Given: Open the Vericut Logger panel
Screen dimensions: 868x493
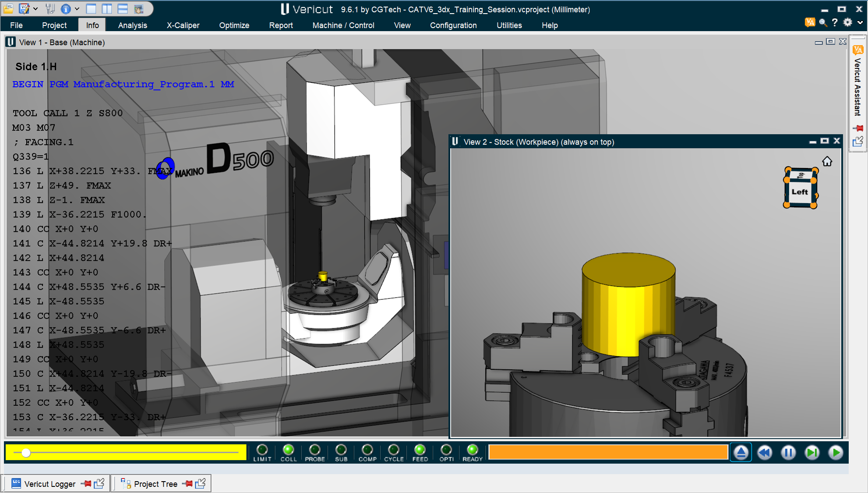Looking at the screenshot, I should (x=49, y=484).
